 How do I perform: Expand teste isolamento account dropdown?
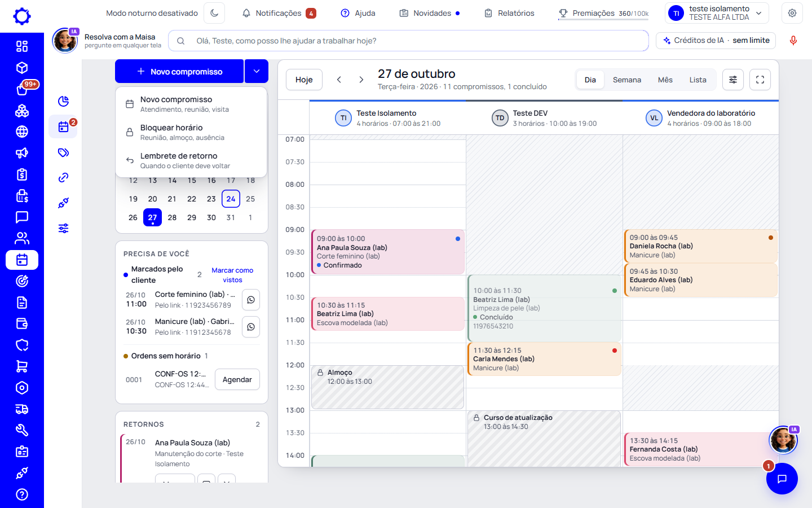point(717,13)
